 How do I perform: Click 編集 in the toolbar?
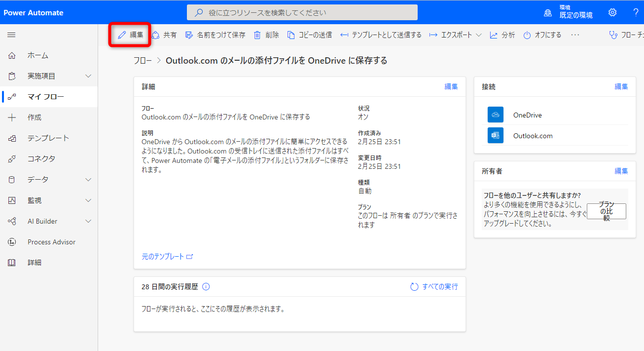coord(129,35)
